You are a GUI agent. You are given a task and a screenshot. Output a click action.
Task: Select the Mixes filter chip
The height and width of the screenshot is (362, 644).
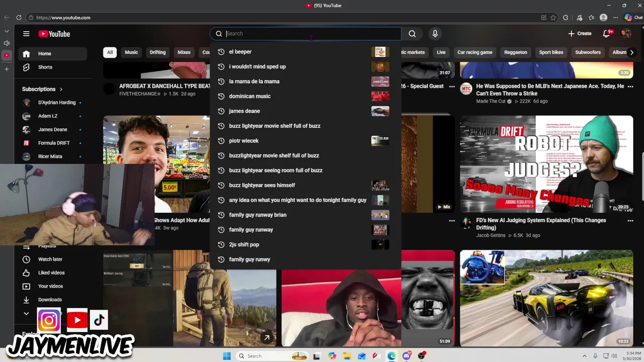click(184, 52)
